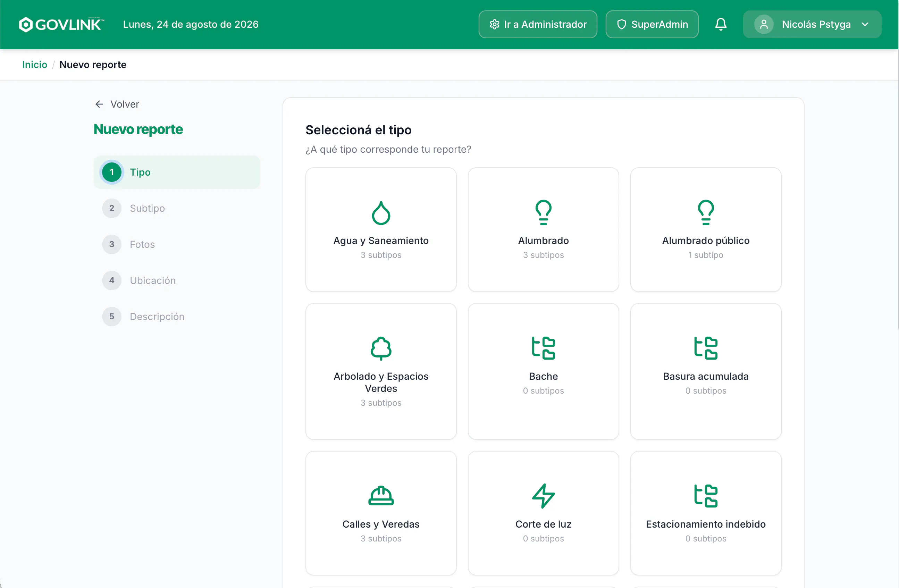Go back with the Volver link
The width and height of the screenshot is (899, 588).
click(117, 104)
